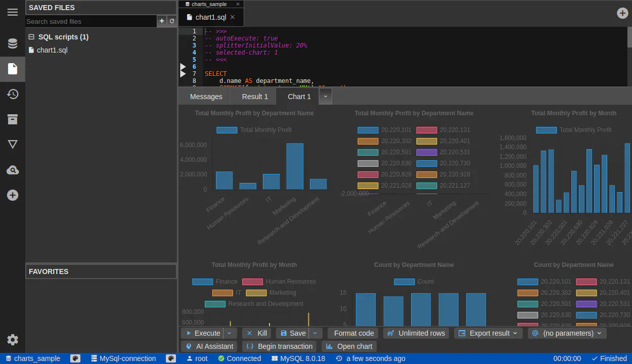Viewport: 632px width, 364px height.
Task: Switch to the Result 1 tab
Action: pyautogui.click(x=255, y=97)
